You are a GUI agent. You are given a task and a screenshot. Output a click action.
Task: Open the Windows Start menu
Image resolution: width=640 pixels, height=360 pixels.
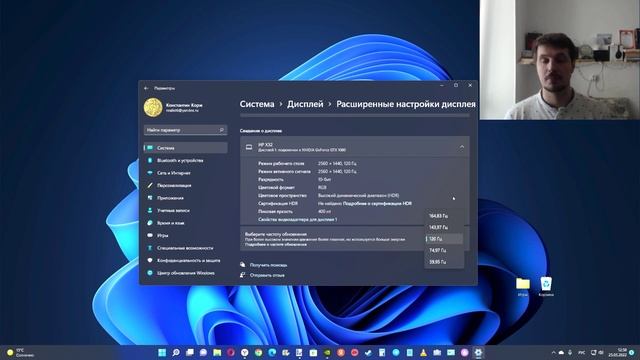click(x=162, y=352)
